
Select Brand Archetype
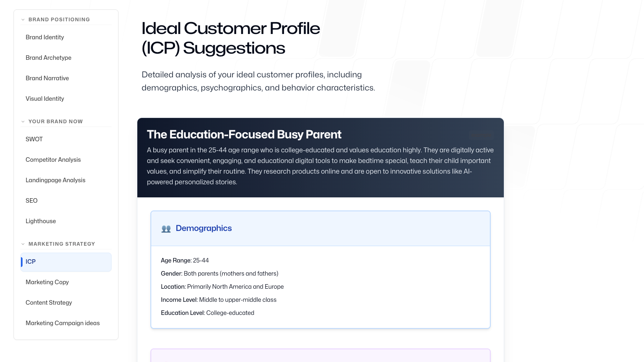pyautogui.click(x=48, y=58)
